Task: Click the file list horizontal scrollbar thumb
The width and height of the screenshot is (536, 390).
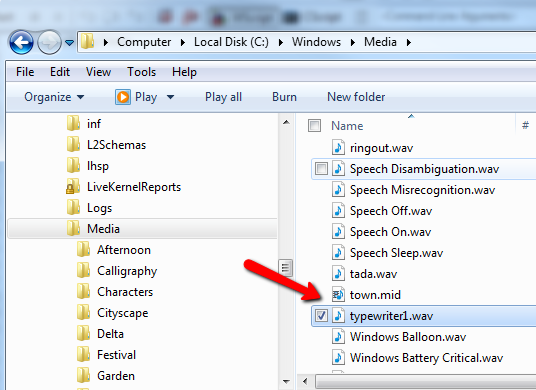Action: pyautogui.click(x=425, y=381)
